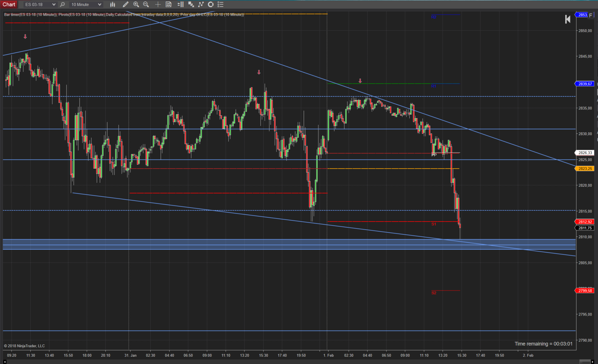Click the 2850,00 price axis label
This screenshot has width=598, height=364.
pos(585,31)
